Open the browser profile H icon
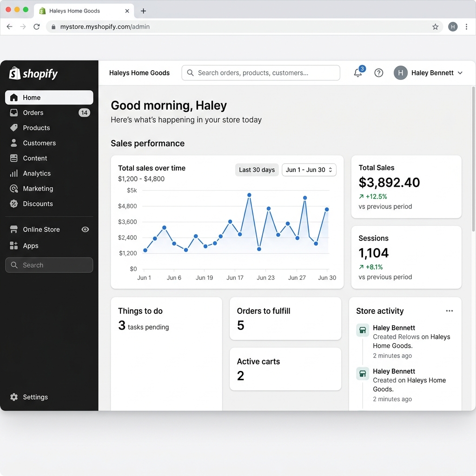The height and width of the screenshot is (476, 476). [x=453, y=26]
